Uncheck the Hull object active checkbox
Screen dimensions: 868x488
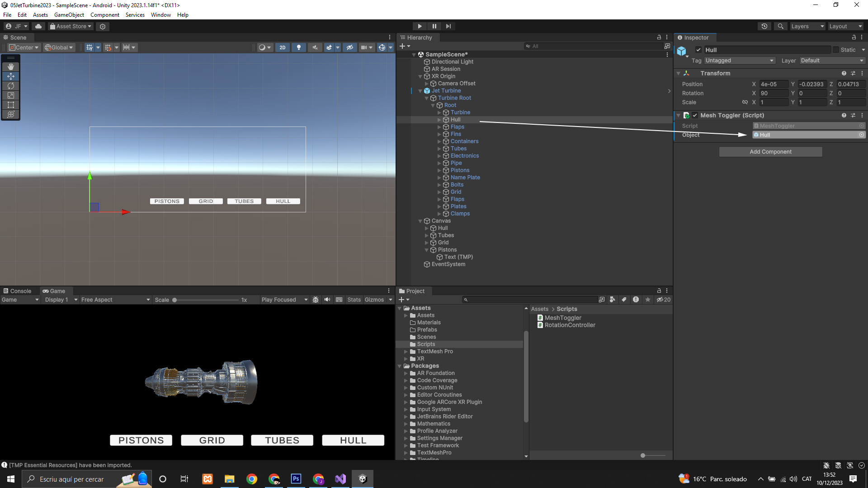point(698,50)
